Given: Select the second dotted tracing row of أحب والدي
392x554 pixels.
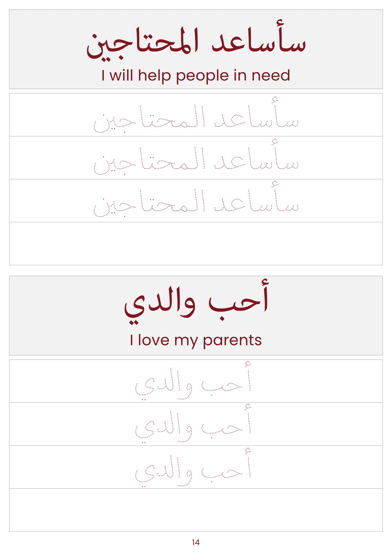Looking at the screenshot, I should click(196, 424).
